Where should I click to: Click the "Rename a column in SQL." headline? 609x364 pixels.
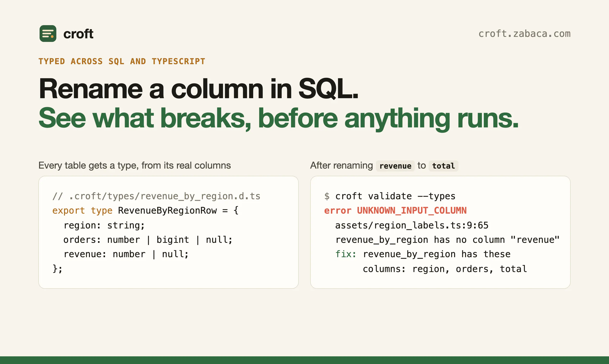coord(199,89)
